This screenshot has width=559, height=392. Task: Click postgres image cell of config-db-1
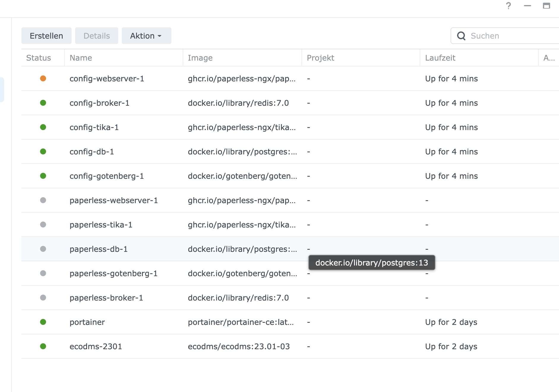(242, 152)
